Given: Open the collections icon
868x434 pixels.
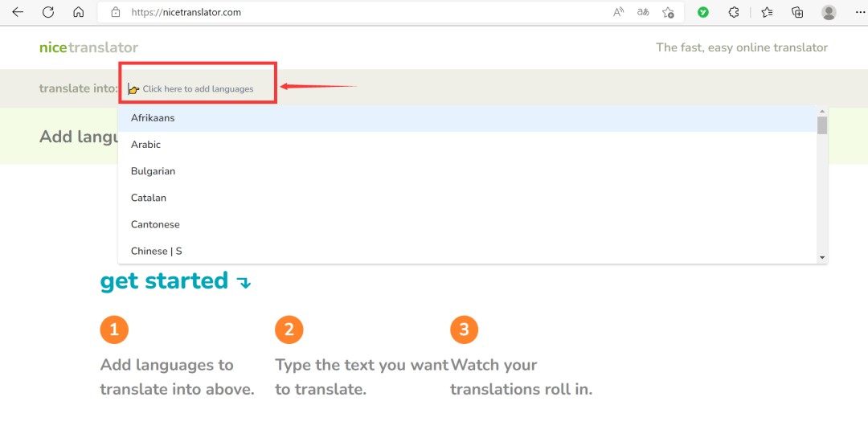Looking at the screenshot, I should (x=797, y=12).
